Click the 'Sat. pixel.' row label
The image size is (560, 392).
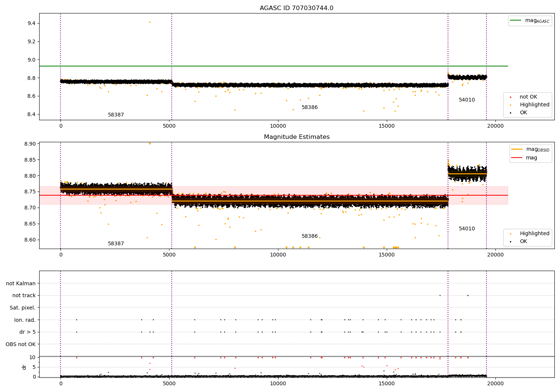(23, 308)
